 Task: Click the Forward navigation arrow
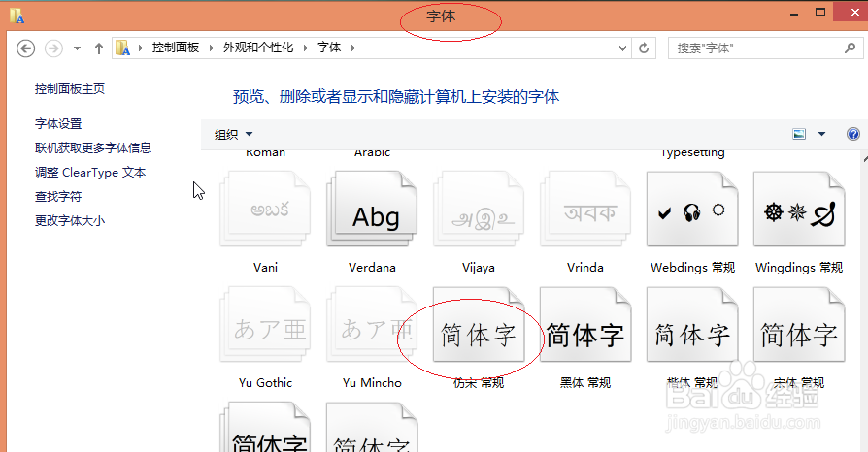(x=53, y=48)
